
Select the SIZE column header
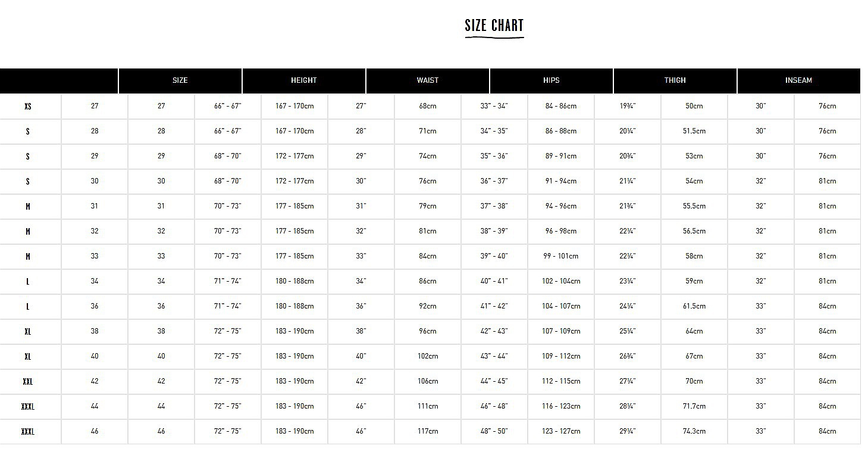tap(180, 80)
